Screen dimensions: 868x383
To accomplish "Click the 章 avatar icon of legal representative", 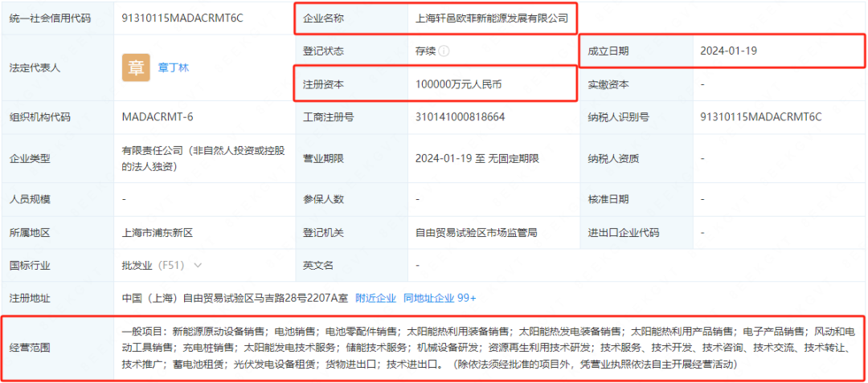I will coord(136,68).
